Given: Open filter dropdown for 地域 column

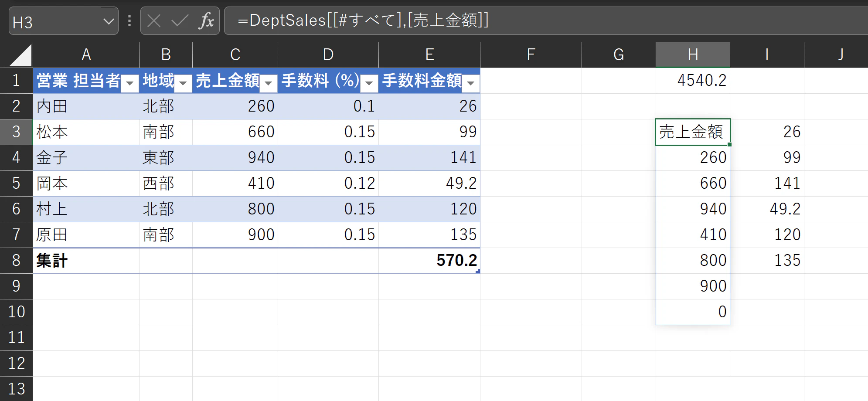Looking at the screenshot, I should pos(183,83).
